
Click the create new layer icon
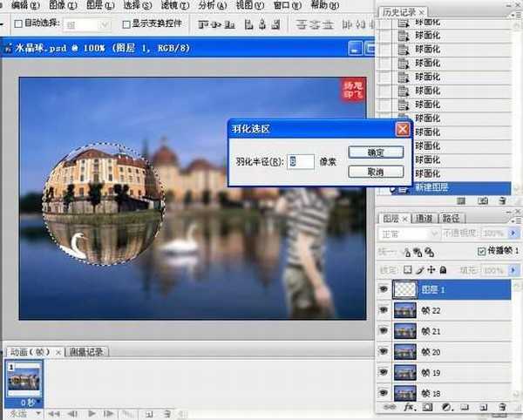(x=485, y=407)
